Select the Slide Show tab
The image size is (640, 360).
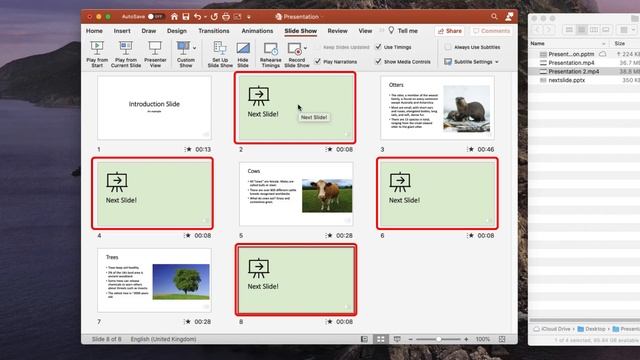300,31
